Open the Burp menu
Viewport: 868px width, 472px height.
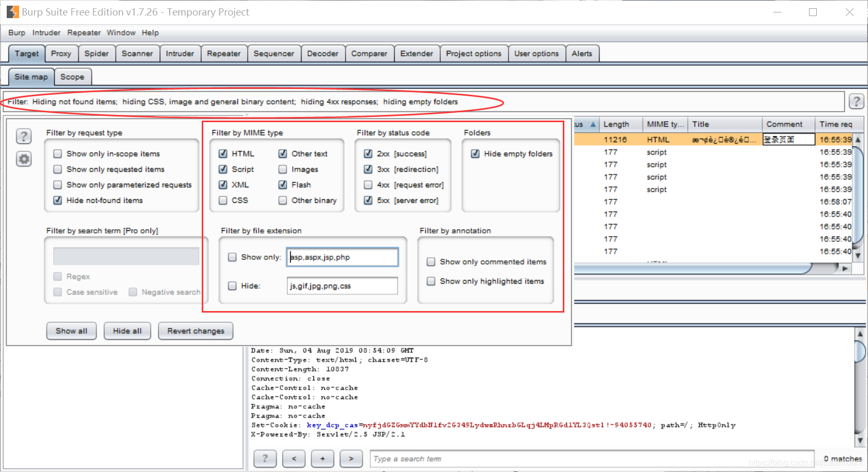point(17,33)
